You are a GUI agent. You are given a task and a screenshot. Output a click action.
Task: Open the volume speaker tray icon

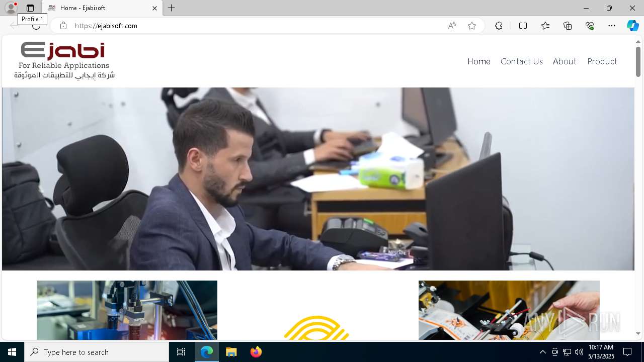[579, 352]
